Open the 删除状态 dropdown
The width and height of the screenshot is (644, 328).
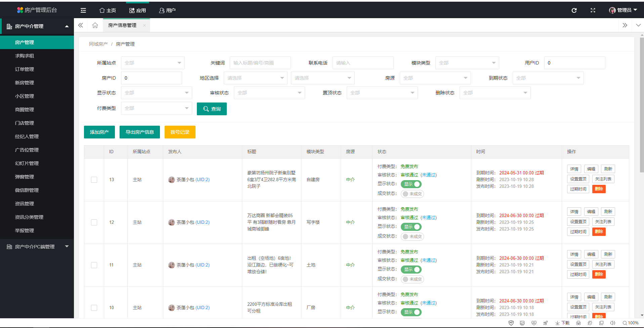[x=495, y=93]
